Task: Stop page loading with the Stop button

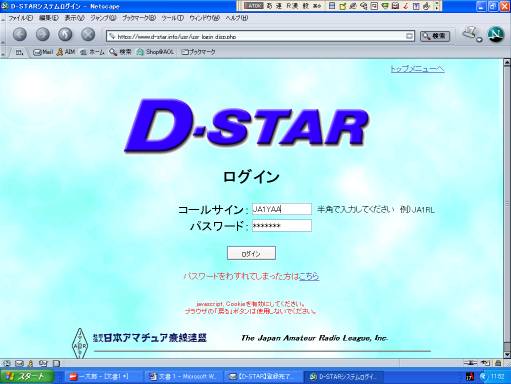Action: [x=88, y=34]
